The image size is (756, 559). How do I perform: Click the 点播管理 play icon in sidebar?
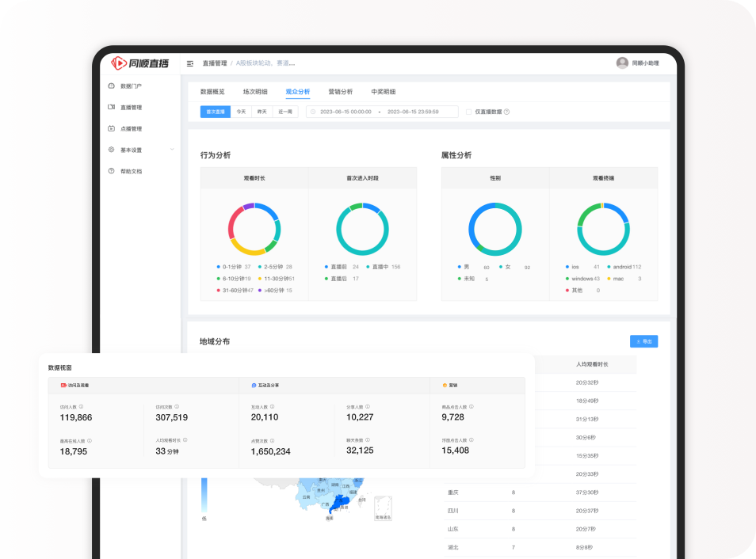tap(112, 128)
